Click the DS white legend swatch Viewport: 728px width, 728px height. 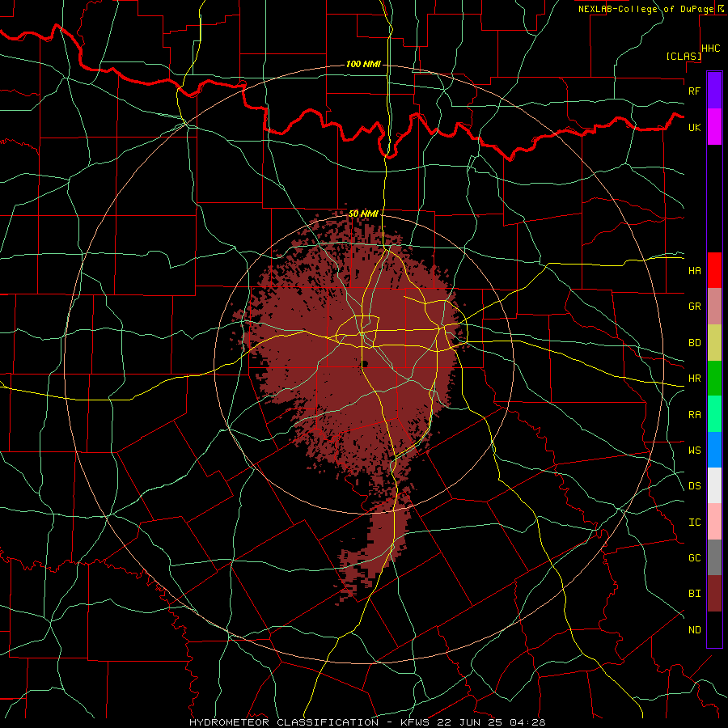[714, 485]
